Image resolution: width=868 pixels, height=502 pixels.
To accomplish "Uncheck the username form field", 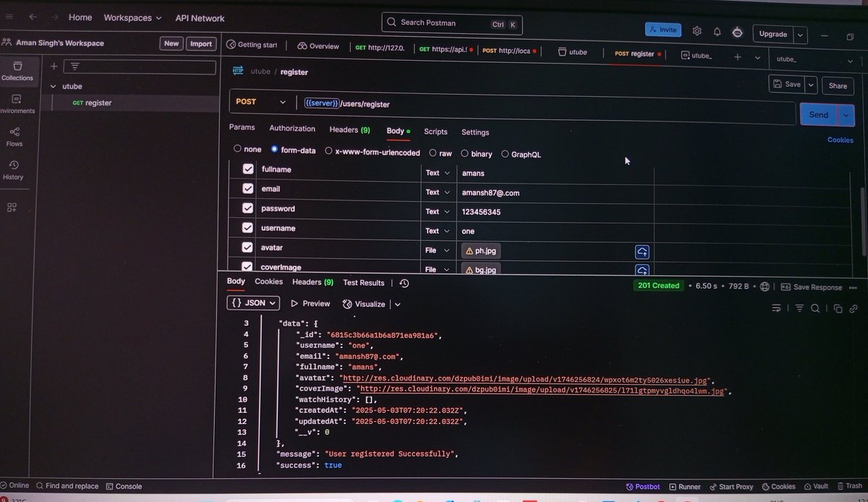I will pyautogui.click(x=248, y=228).
